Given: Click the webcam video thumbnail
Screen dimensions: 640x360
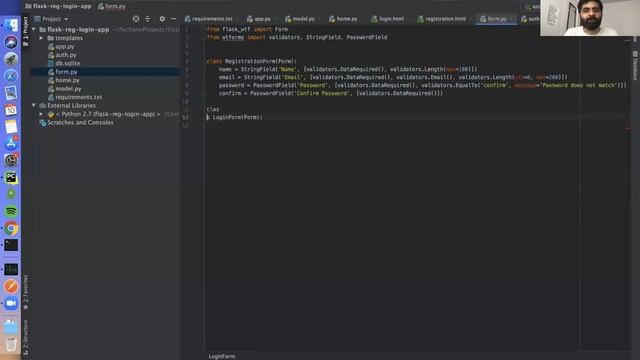Looking at the screenshot, I should (x=590, y=18).
